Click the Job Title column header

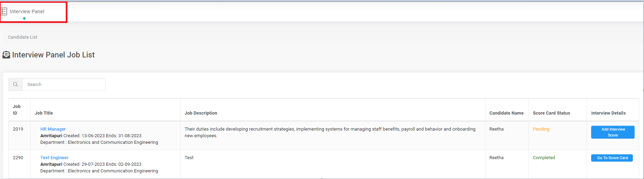point(44,113)
